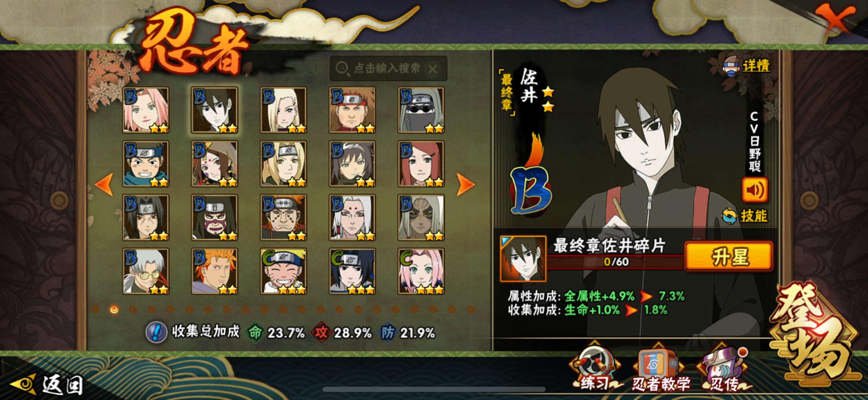Tap the 详情 details icon
The image size is (868, 400).
click(x=746, y=66)
